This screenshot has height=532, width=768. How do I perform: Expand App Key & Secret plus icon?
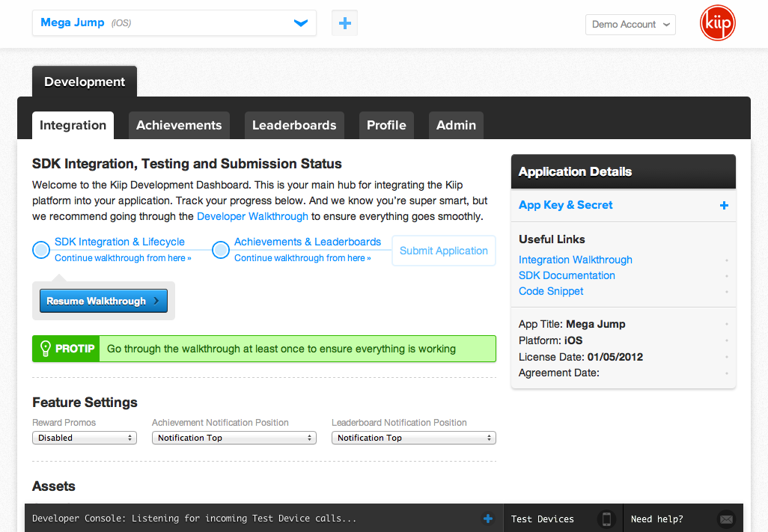724,206
